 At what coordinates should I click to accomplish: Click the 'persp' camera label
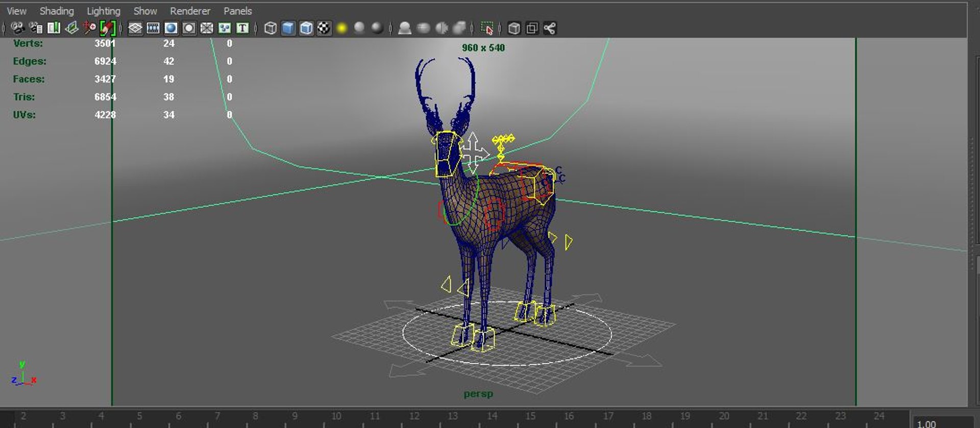(x=478, y=394)
